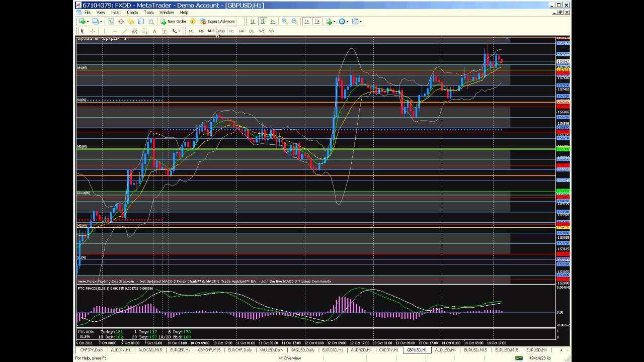Show the Market Watch window
The width and height of the screenshot is (644, 362).
[x=111, y=21]
